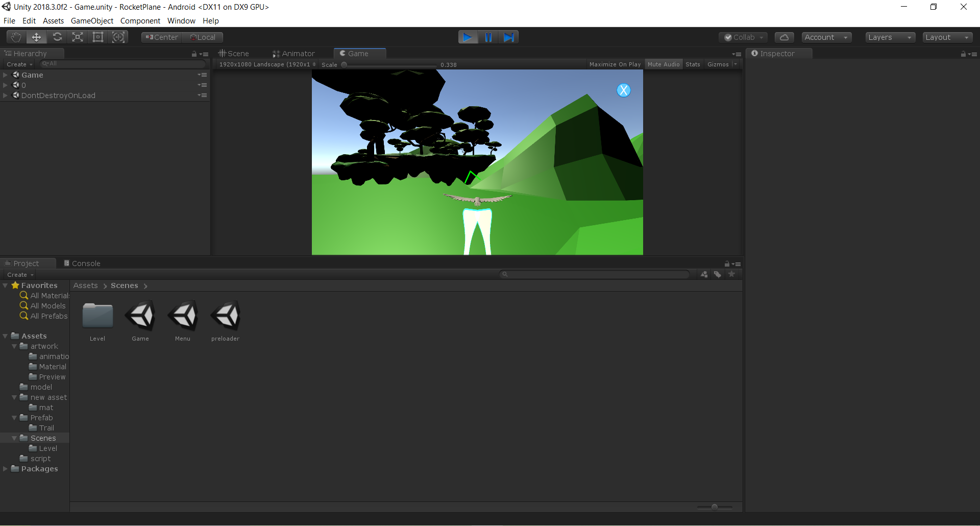This screenshot has height=526, width=980.
Task: Click the step-frame-forward button
Action: [x=509, y=37]
